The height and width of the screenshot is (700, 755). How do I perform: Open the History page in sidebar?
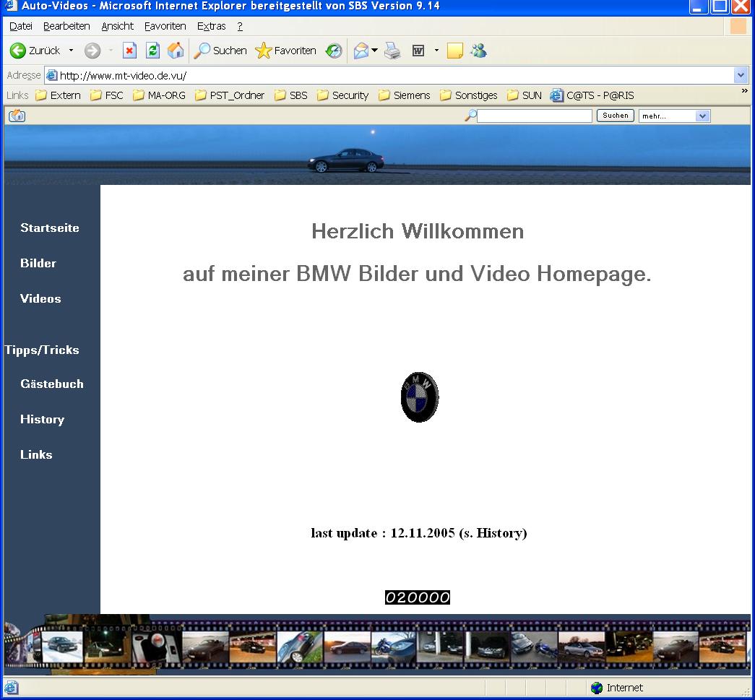[x=43, y=419]
